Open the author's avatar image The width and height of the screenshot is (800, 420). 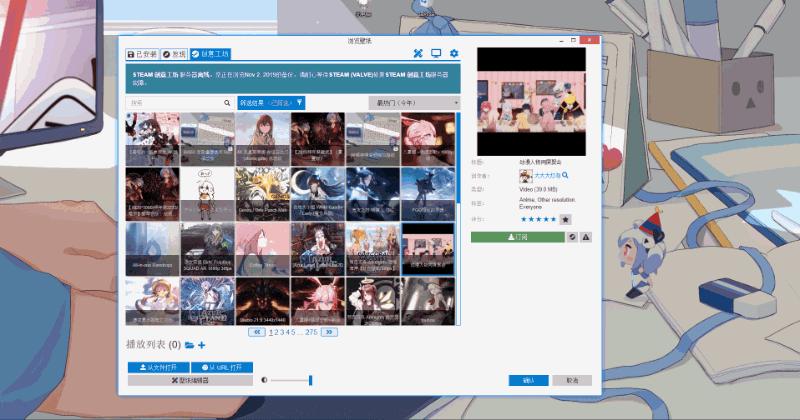click(x=526, y=176)
